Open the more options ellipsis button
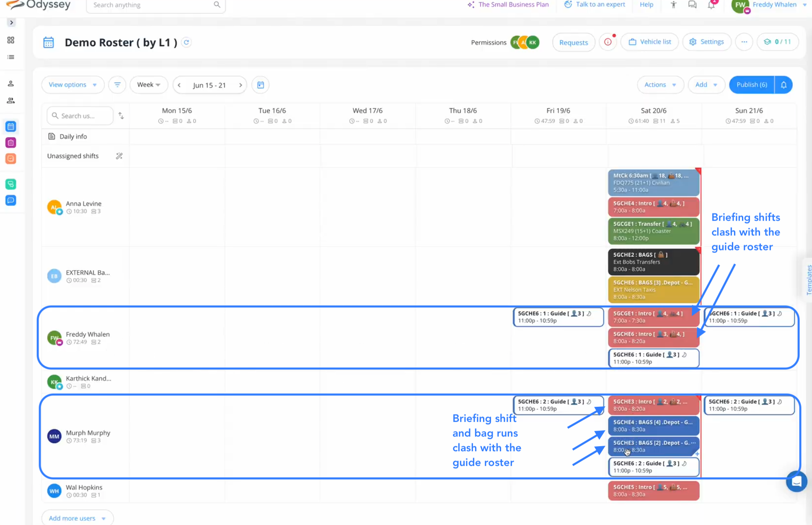Screen dimensions: 812x525 click(744, 42)
